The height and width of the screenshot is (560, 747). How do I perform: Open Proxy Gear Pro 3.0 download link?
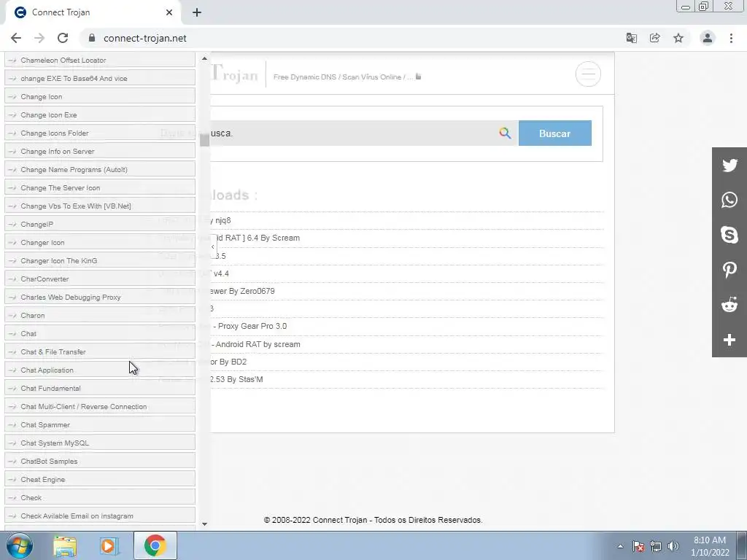coord(249,326)
